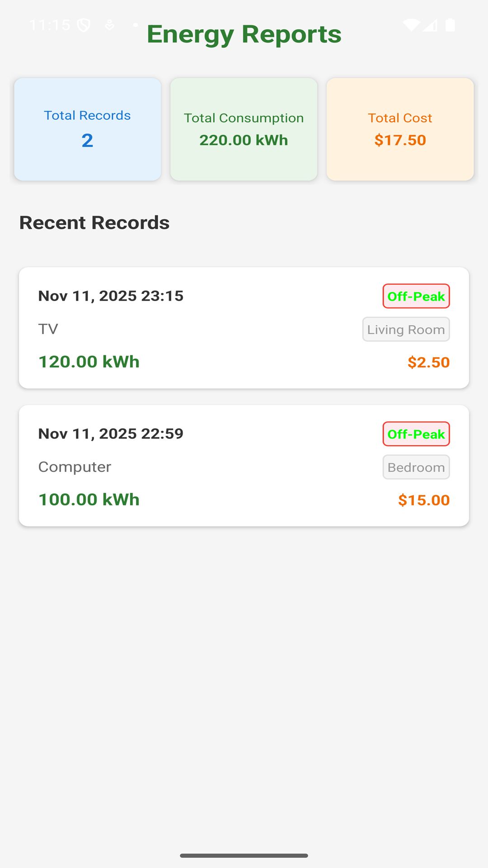Tap the shield icon in status bar
The width and height of the screenshot is (488, 868).
pos(84,25)
